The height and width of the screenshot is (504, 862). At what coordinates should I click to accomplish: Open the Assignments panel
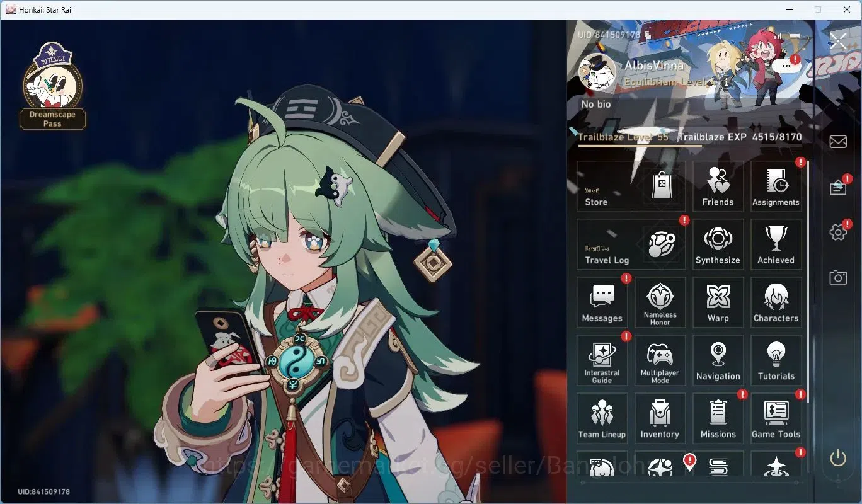(x=776, y=186)
